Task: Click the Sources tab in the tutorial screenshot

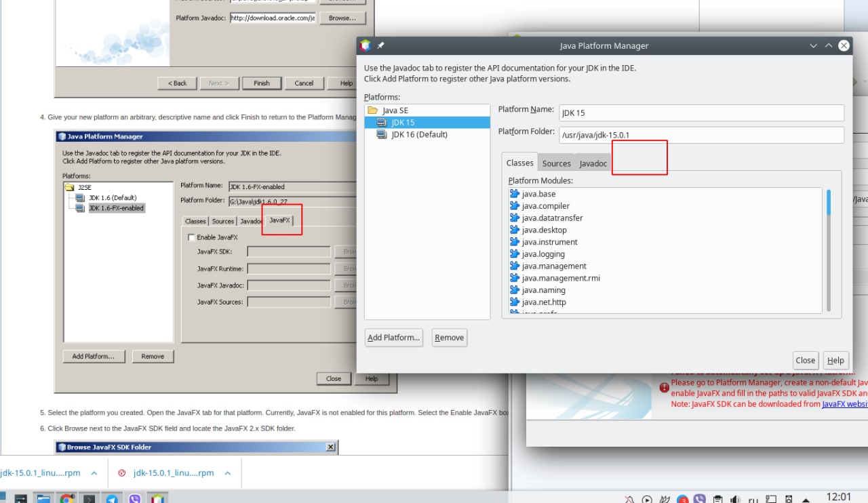Action: coord(222,221)
